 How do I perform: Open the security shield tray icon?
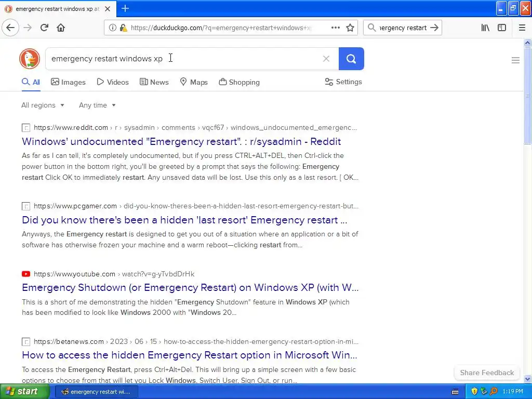(474, 392)
